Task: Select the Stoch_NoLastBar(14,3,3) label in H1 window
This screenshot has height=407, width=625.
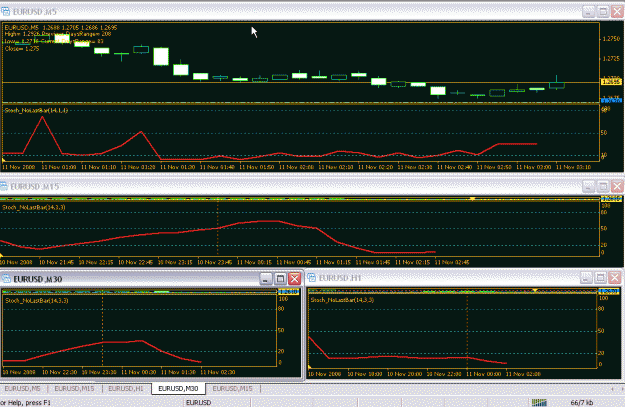Action: (x=342, y=300)
